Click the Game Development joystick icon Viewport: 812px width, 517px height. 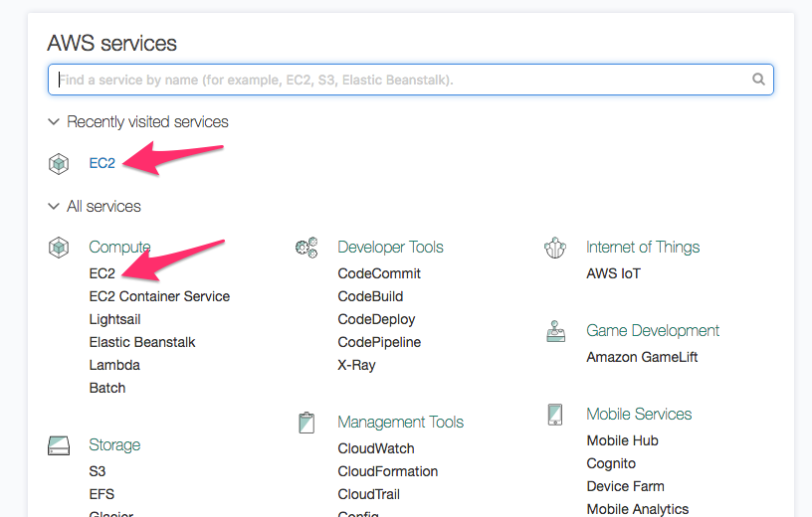pos(555,331)
